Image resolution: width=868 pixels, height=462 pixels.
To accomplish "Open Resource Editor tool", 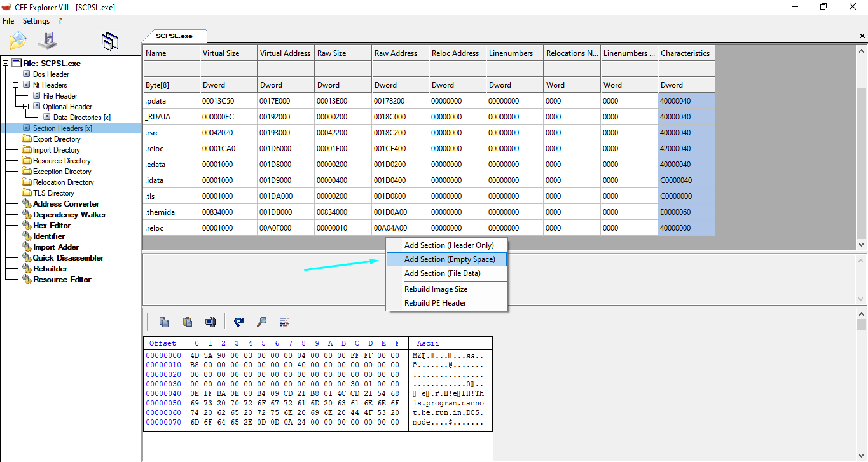I will [x=62, y=280].
